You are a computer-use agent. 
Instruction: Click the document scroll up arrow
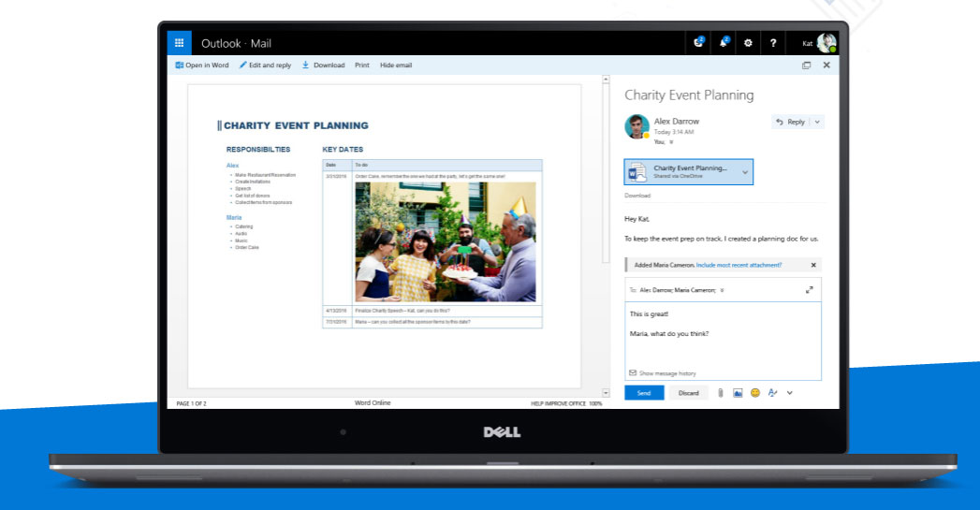pyautogui.click(x=606, y=80)
